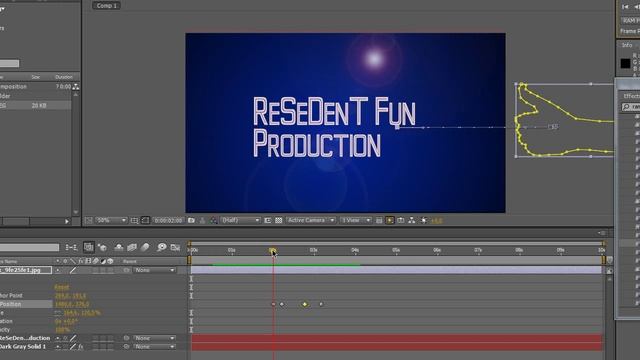The image size is (640, 360).
Task: Click the Parent column header
Action: point(130,261)
